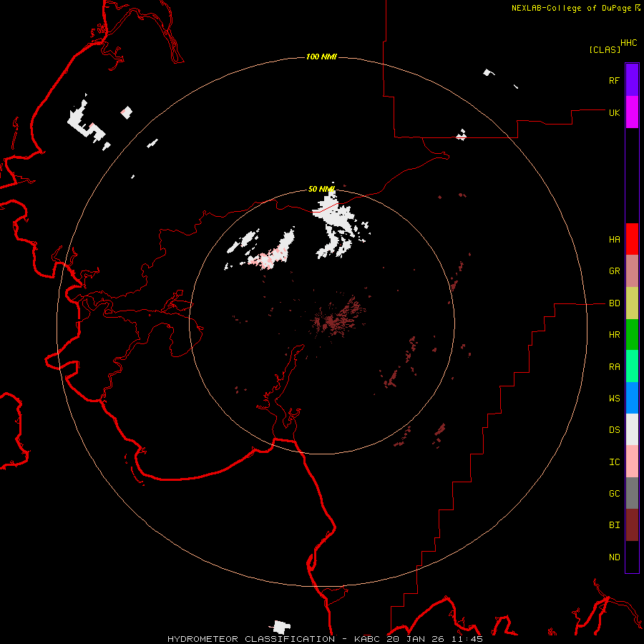
Task: Click the HR legend label
Action: click(614, 335)
